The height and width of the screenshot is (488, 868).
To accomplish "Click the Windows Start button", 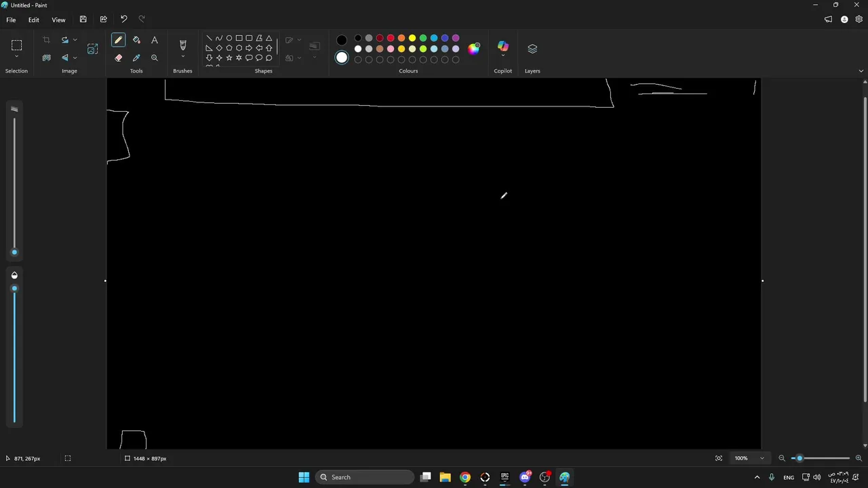I will [304, 477].
